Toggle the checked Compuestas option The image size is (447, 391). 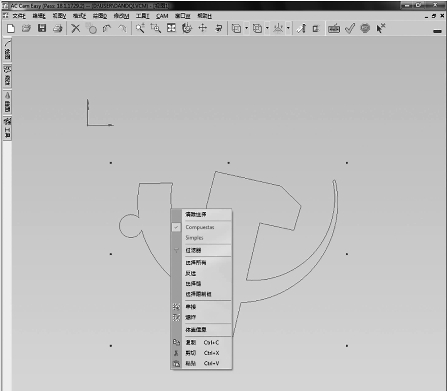point(201,227)
